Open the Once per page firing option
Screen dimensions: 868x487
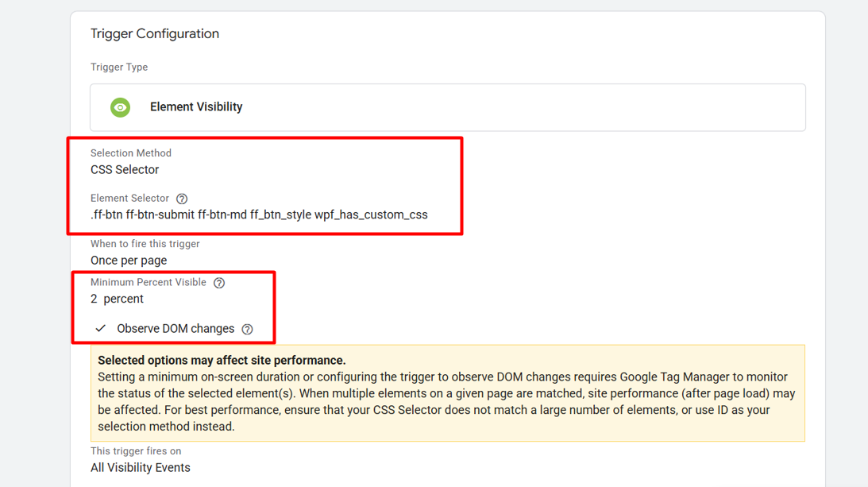tap(129, 261)
